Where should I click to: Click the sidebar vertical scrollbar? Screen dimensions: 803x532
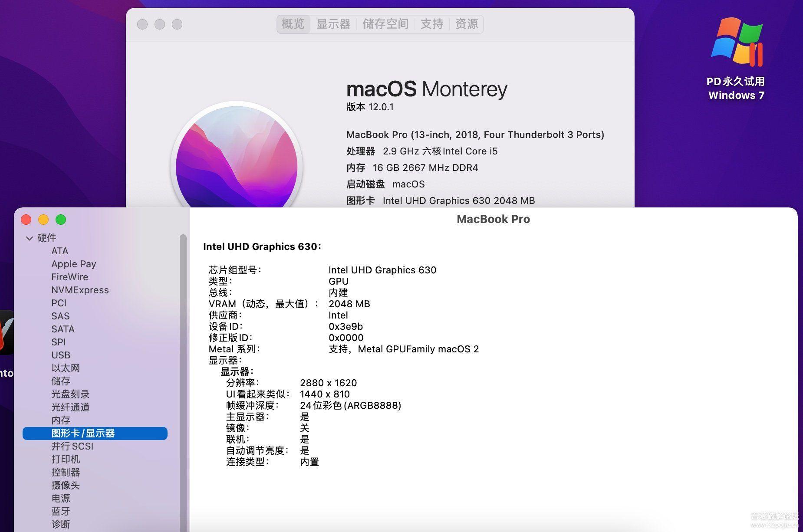[x=183, y=347]
